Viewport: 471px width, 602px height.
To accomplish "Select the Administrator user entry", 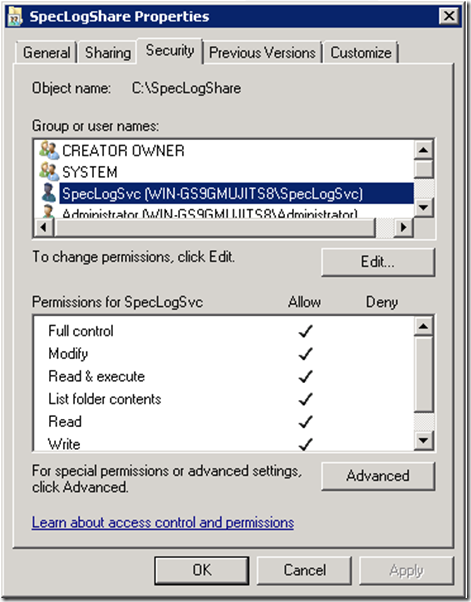I will (x=209, y=213).
